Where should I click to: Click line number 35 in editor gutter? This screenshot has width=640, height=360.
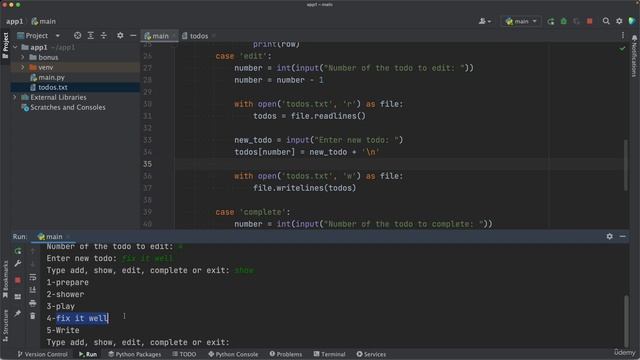(147, 164)
